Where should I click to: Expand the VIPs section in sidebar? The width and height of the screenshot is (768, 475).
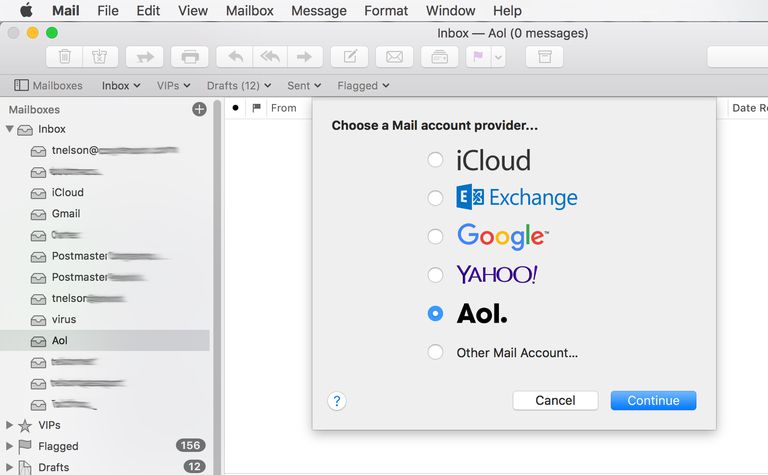coord(9,425)
